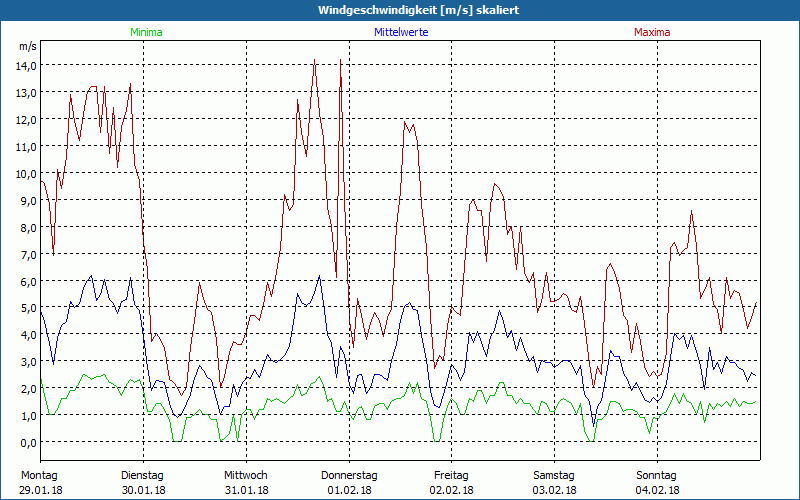800x500 pixels.
Task: Click the 01.02.18 date label
Action: [349, 490]
